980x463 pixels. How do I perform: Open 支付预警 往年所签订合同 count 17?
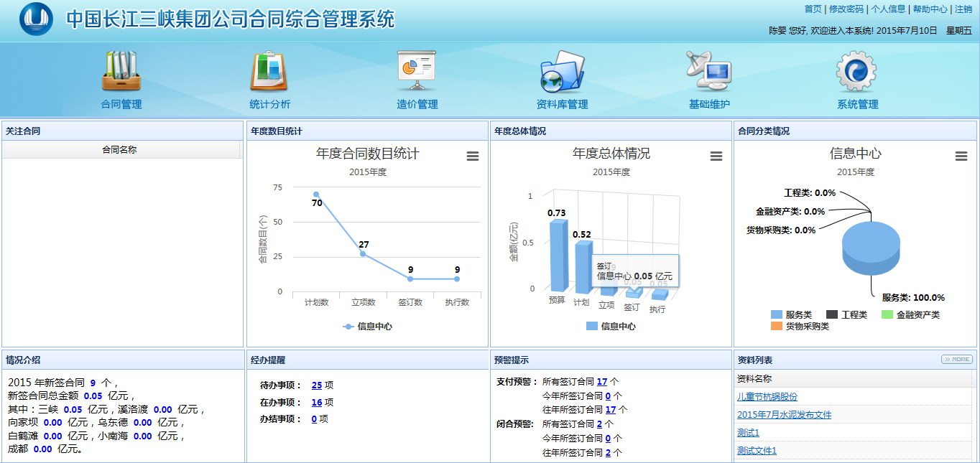611,410
